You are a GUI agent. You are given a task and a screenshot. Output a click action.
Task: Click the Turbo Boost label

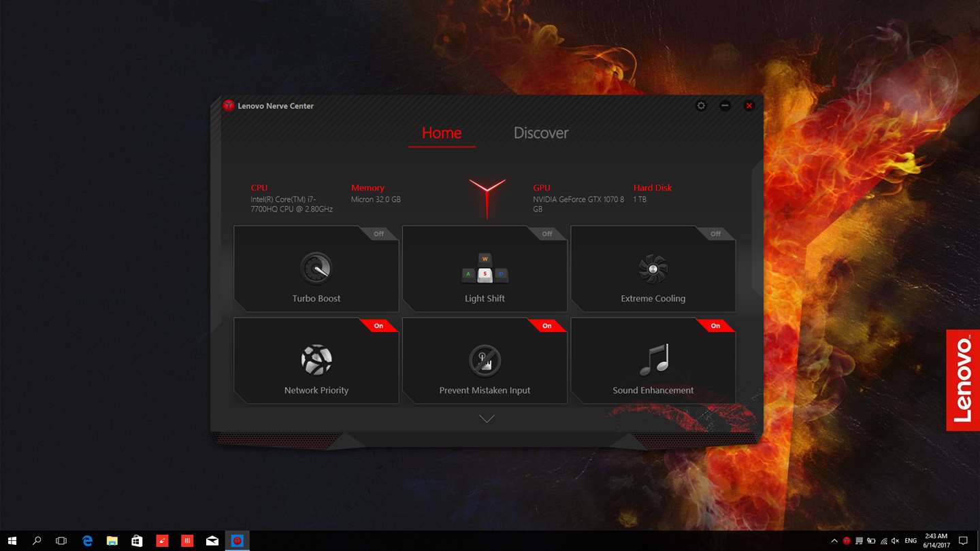[316, 299]
